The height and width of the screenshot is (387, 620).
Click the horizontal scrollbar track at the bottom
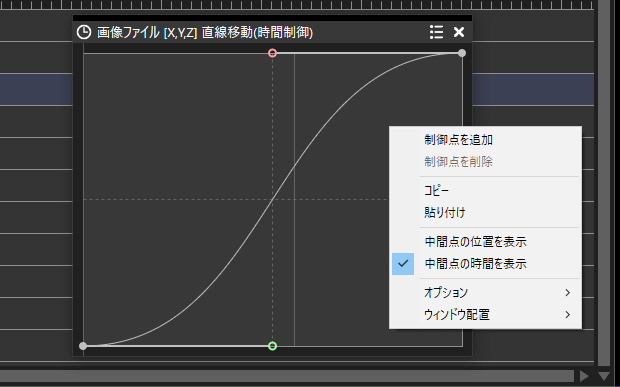click(x=287, y=376)
